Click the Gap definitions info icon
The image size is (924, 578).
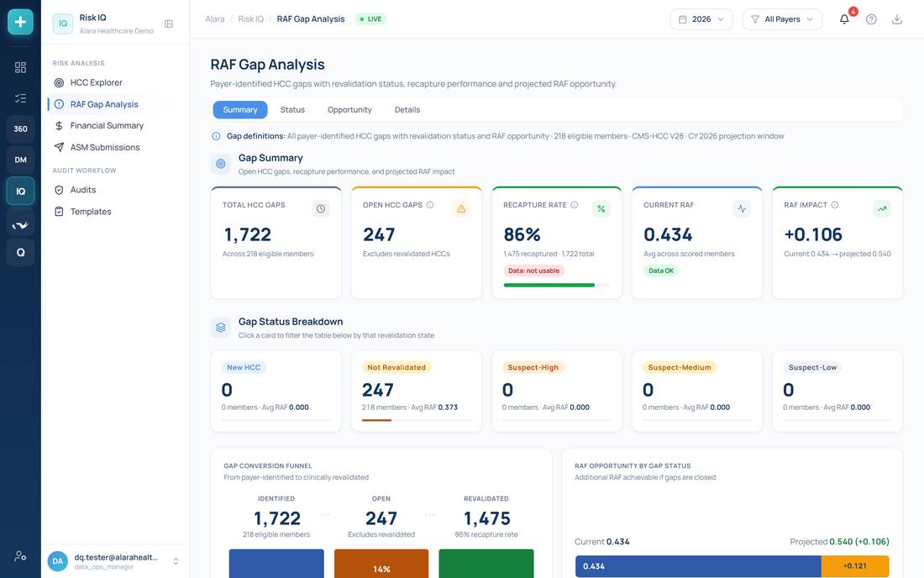pyautogui.click(x=216, y=136)
